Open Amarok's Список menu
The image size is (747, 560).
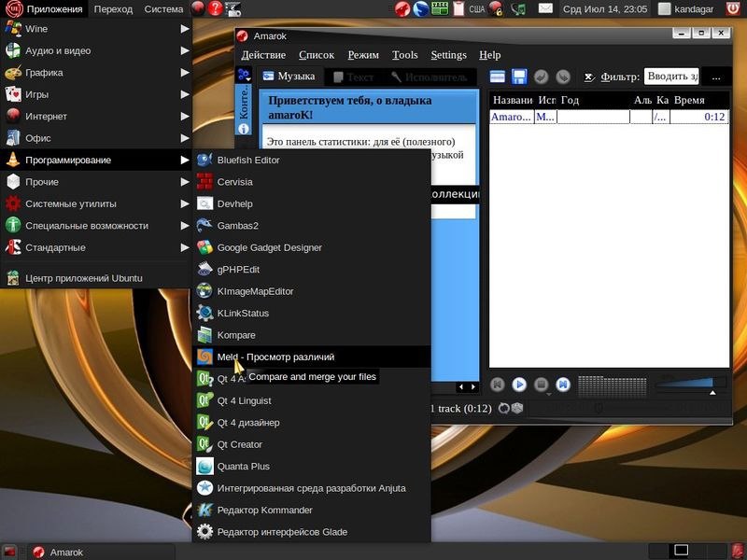(x=317, y=55)
